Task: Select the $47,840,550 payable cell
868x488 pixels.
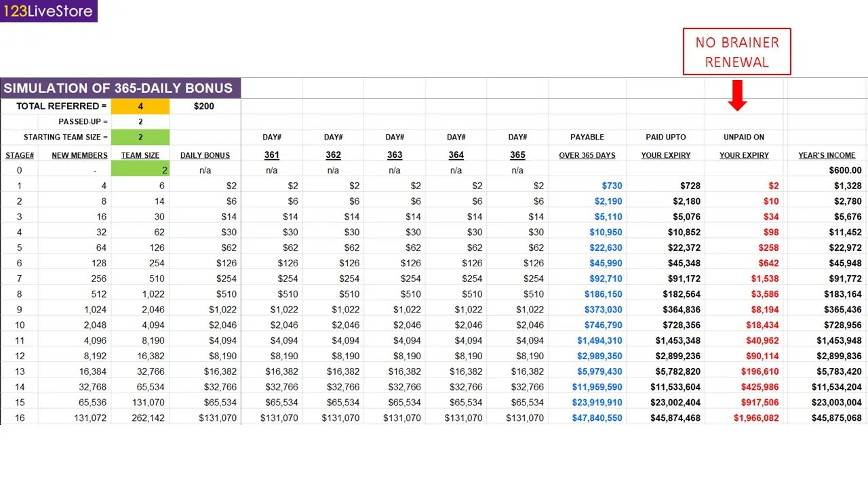Action: coord(597,418)
